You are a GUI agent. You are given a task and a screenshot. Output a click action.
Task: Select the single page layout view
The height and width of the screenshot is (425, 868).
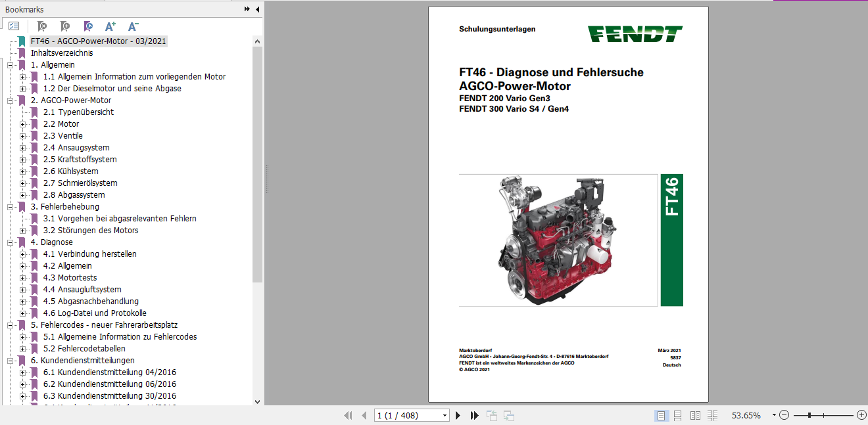(661, 415)
